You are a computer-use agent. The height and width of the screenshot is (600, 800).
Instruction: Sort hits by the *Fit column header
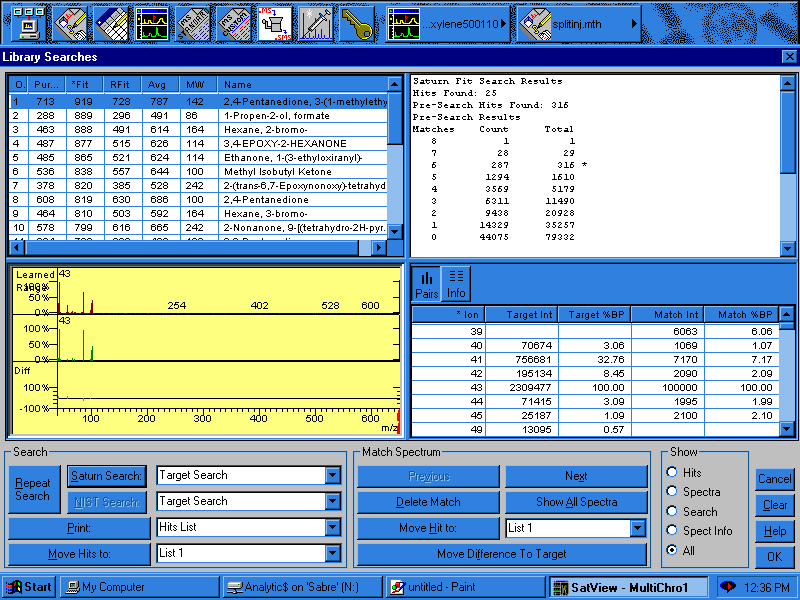[x=84, y=85]
